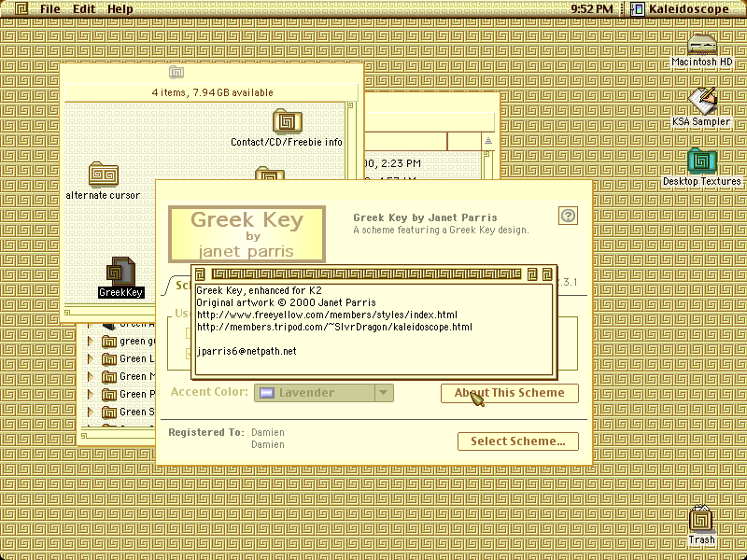Click the About popup Greek key title bar

click(366, 273)
